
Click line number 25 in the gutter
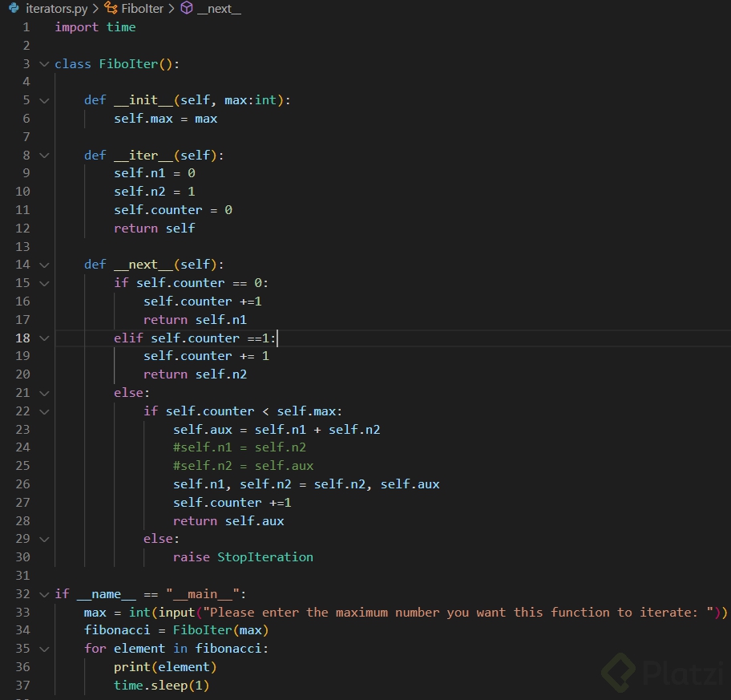click(x=22, y=465)
